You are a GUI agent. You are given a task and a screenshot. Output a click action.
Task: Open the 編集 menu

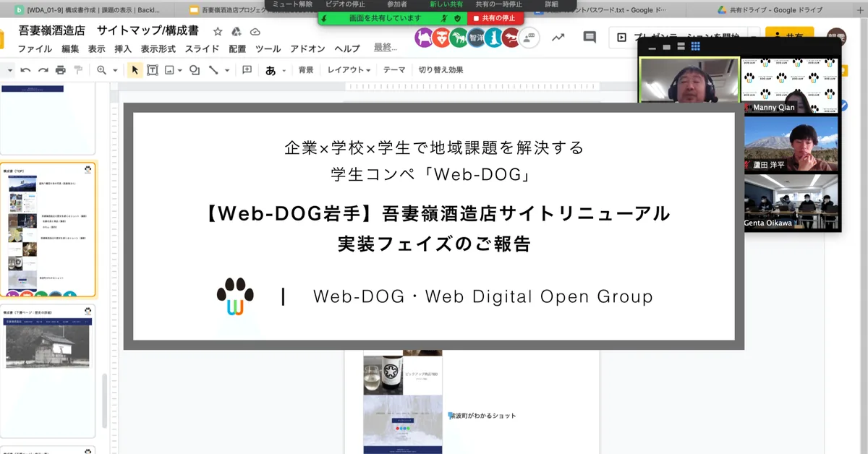pyautogui.click(x=70, y=48)
